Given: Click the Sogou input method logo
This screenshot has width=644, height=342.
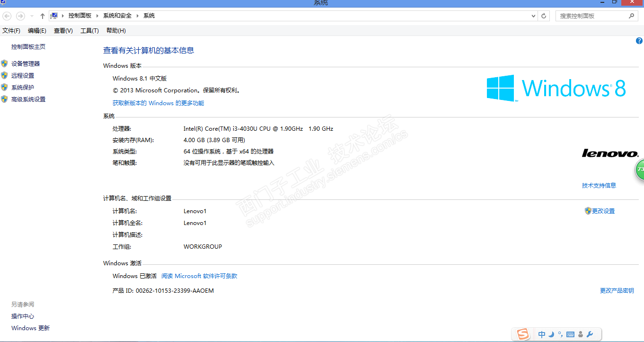Looking at the screenshot, I should coord(523,334).
